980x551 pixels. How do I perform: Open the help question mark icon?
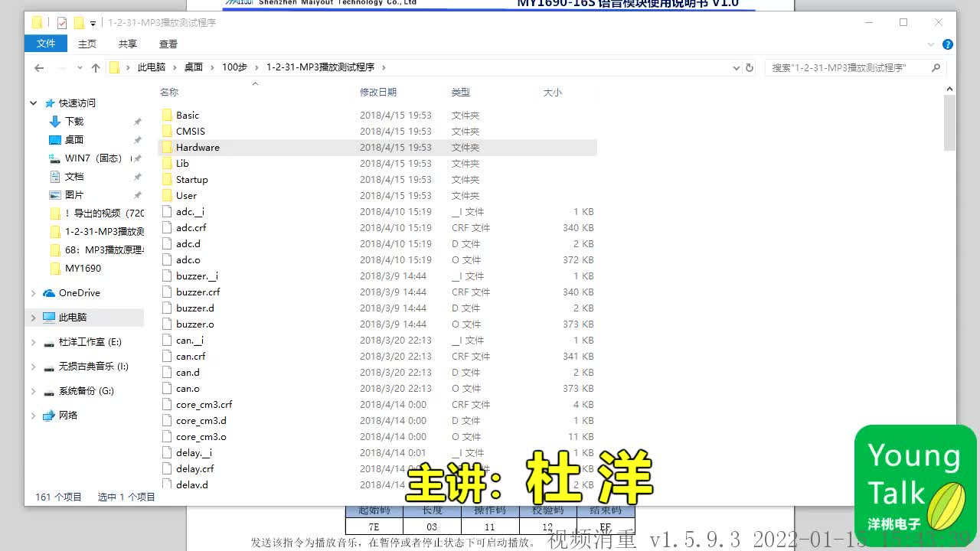pyautogui.click(x=948, y=44)
